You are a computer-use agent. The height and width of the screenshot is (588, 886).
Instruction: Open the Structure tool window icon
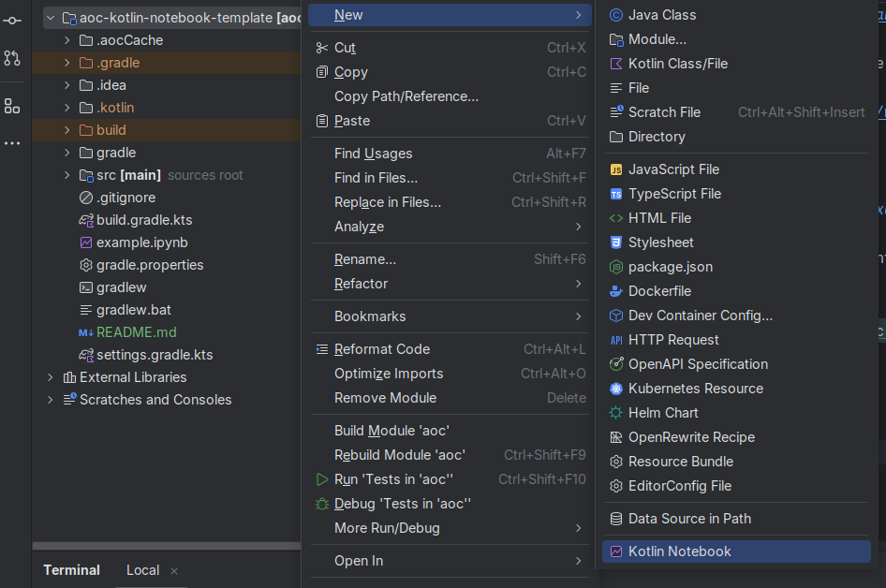click(12, 106)
